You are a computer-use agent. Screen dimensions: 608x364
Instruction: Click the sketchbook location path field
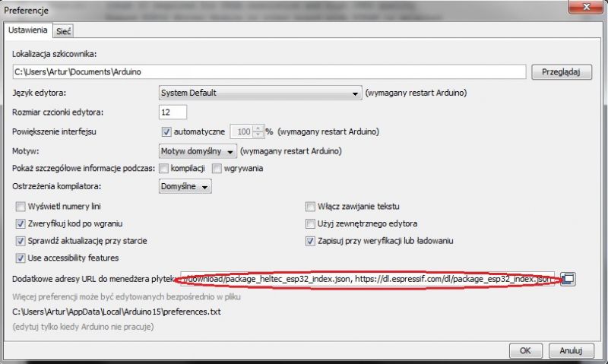(269, 71)
